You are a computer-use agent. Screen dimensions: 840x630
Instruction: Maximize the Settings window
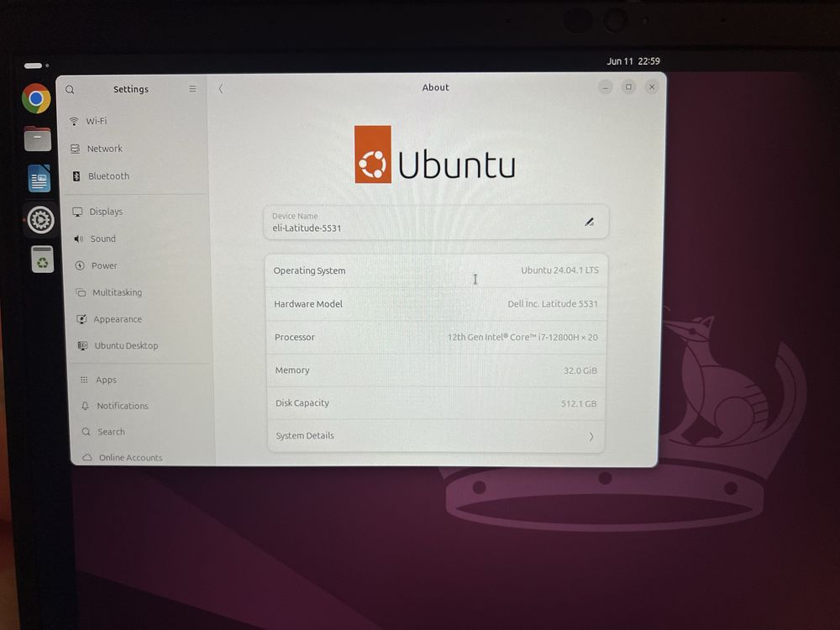(628, 87)
